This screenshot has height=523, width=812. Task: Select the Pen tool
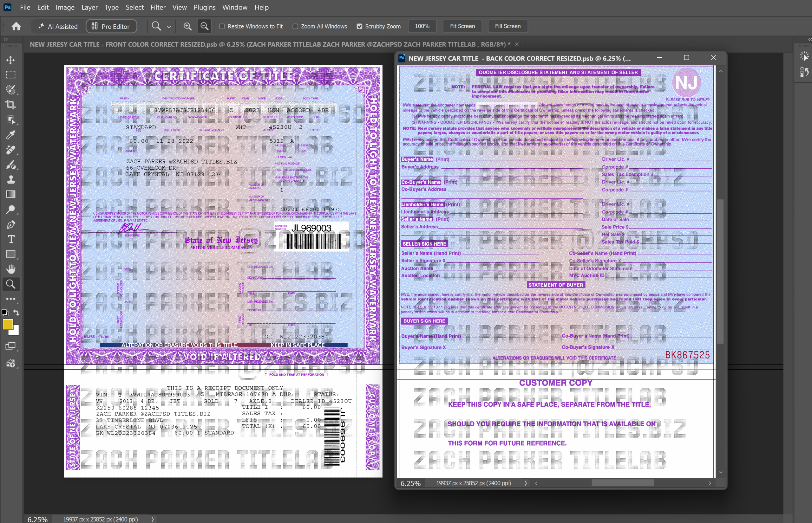(x=10, y=224)
